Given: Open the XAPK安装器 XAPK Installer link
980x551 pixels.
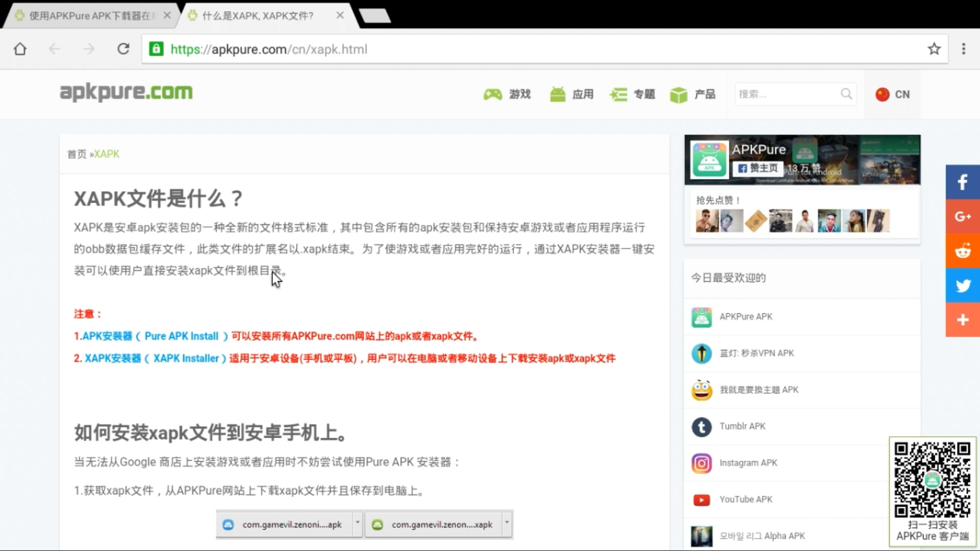Looking at the screenshot, I should [x=155, y=359].
